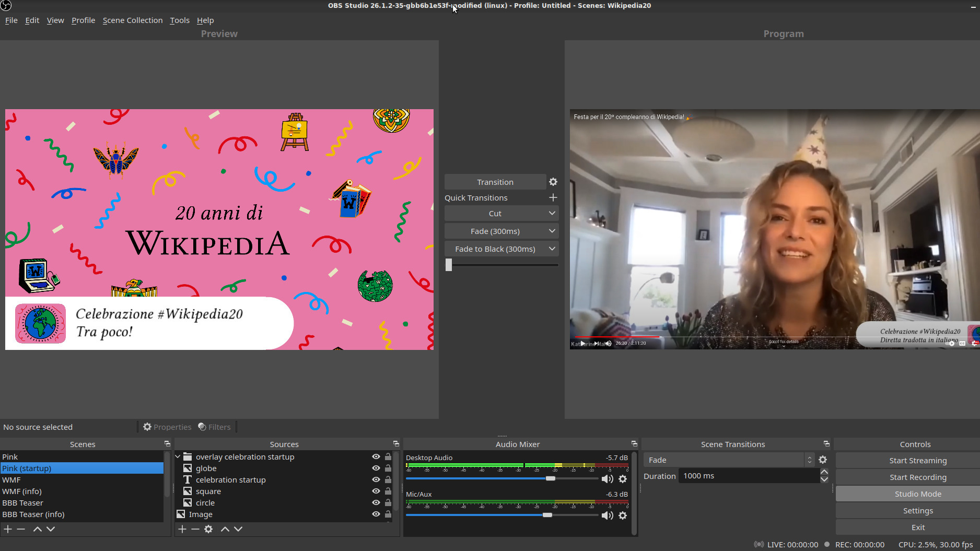Click the Fade (300ms) quick transition
This screenshot has width=980, height=551.
(x=495, y=231)
